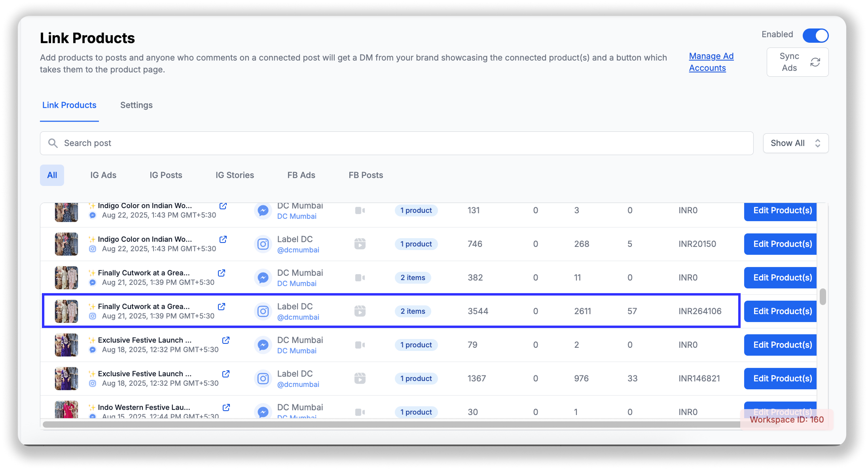Image resolution: width=868 pixels, height=470 pixels.
Task: Focus the Search post field
Action: [396, 143]
